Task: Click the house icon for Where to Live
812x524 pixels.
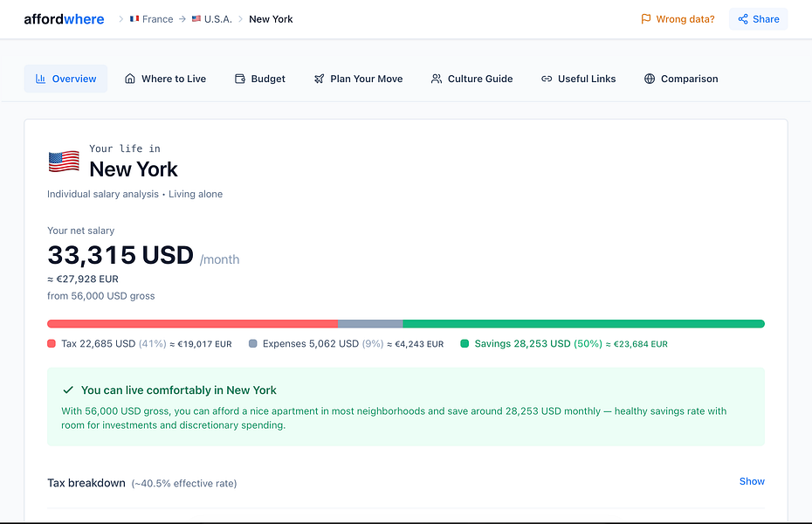Action: coord(130,79)
